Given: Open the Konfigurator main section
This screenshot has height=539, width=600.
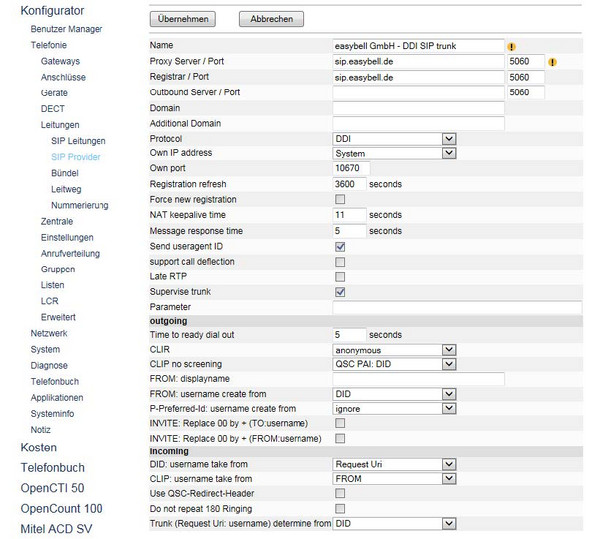Looking at the screenshot, I should click(x=52, y=11).
